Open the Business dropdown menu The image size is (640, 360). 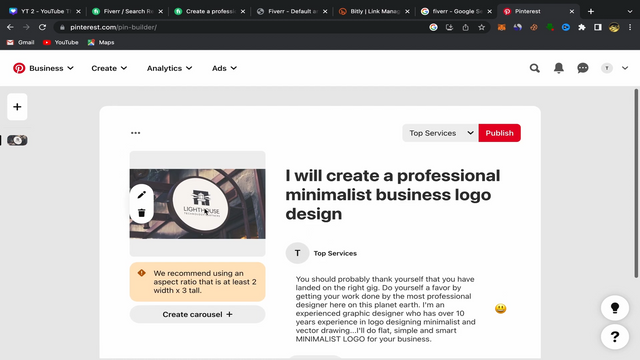51,68
